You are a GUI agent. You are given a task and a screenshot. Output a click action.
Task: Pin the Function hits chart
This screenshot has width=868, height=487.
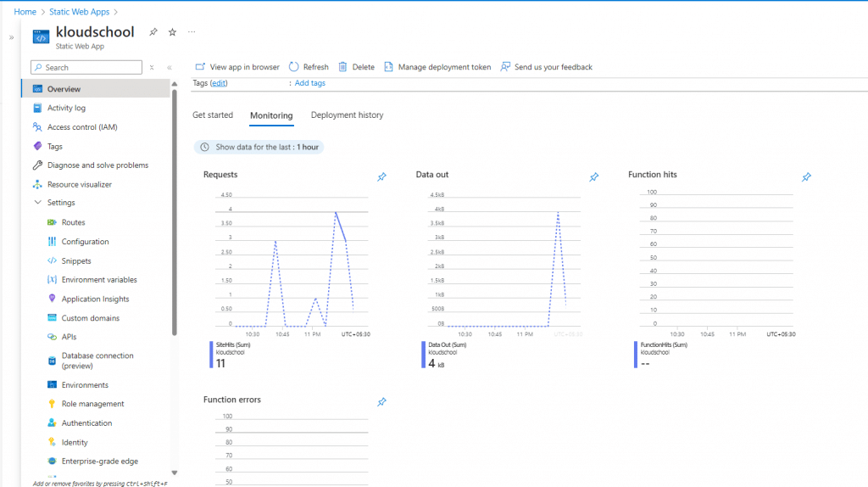pyautogui.click(x=806, y=176)
